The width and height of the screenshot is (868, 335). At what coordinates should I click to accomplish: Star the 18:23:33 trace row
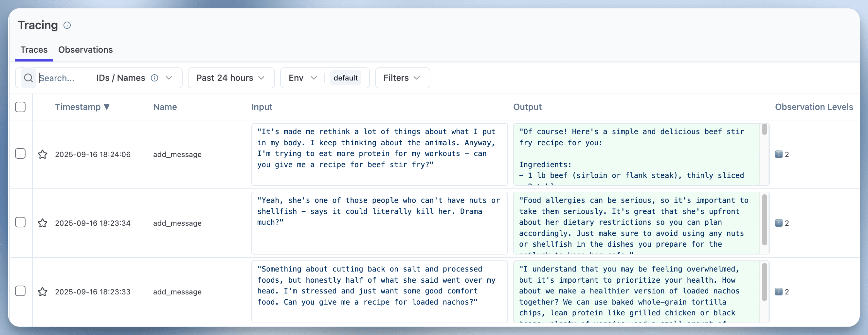(43, 292)
